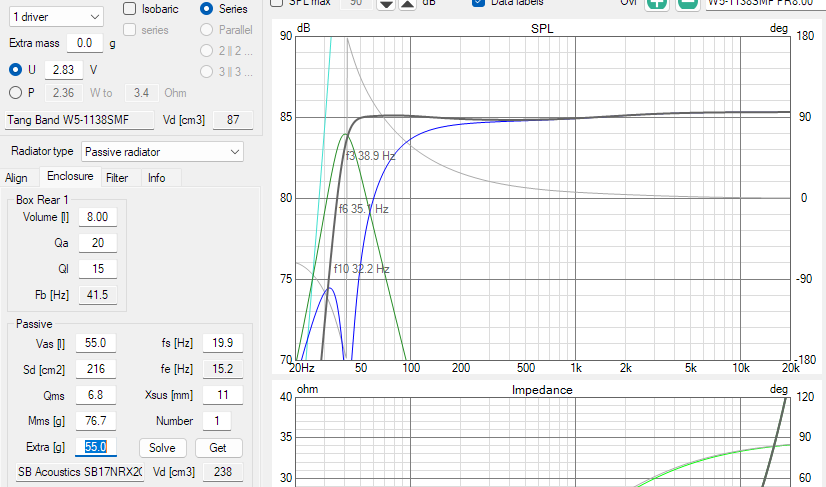Toggle the SPL max checkbox

coord(277,3)
